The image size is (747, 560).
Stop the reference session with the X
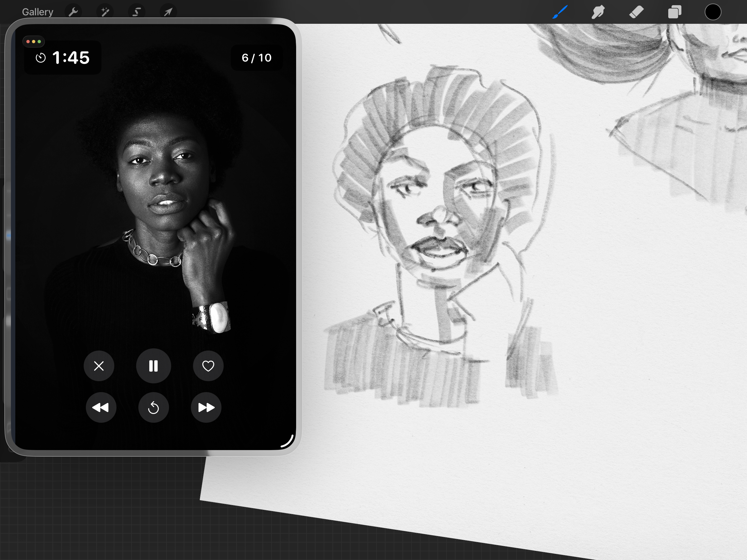99,366
